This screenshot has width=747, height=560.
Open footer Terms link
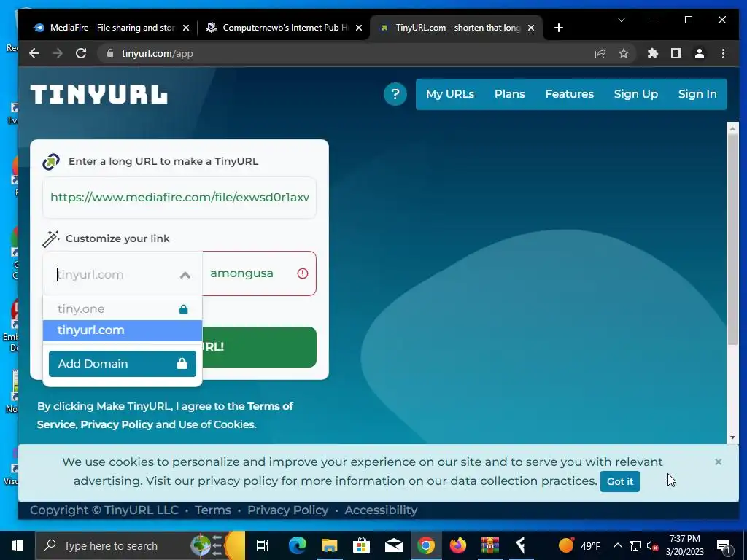coord(213,510)
